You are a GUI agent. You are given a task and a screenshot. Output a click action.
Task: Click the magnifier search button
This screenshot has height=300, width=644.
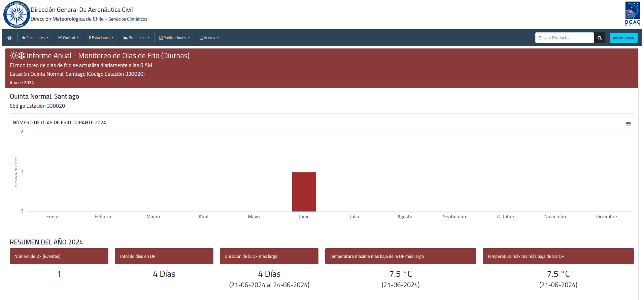tap(599, 38)
